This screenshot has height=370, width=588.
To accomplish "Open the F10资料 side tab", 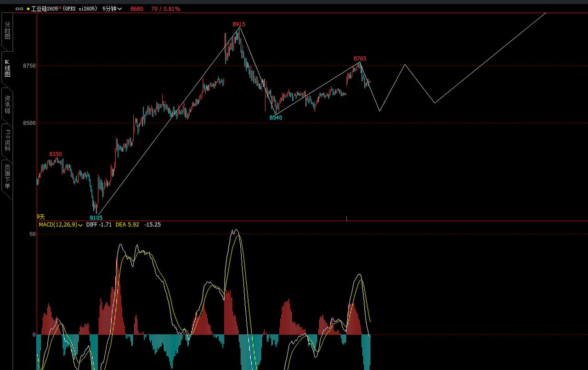I will pyautogui.click(x=7, y=141).
